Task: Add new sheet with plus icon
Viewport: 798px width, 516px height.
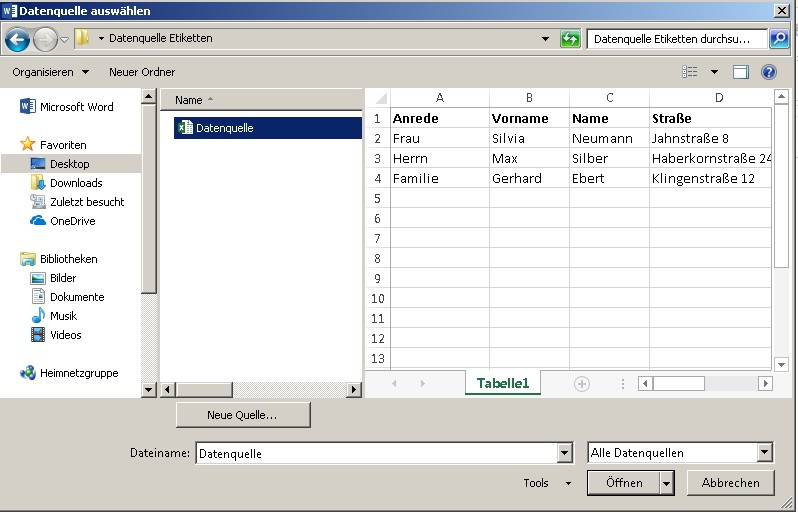Action: point(581,383)
